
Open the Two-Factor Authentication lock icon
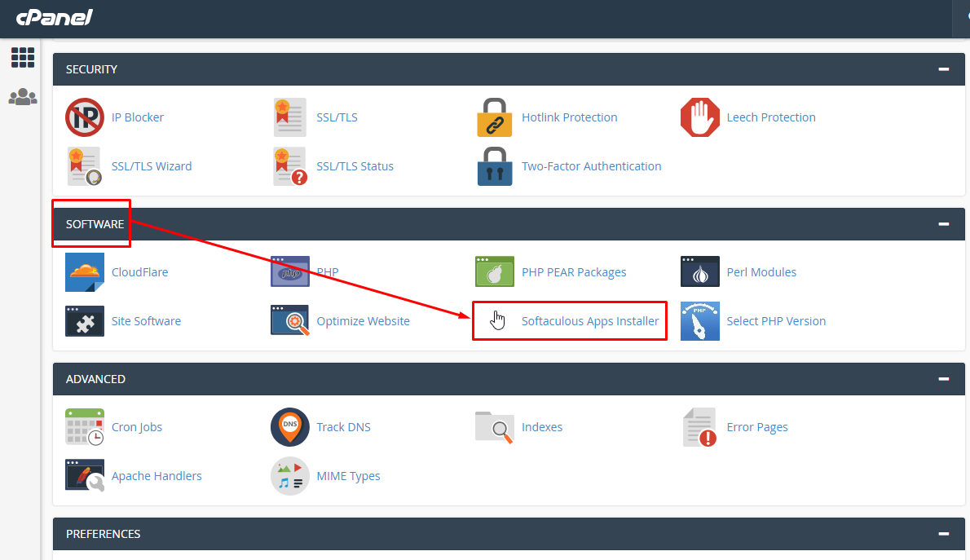(494, 165)
